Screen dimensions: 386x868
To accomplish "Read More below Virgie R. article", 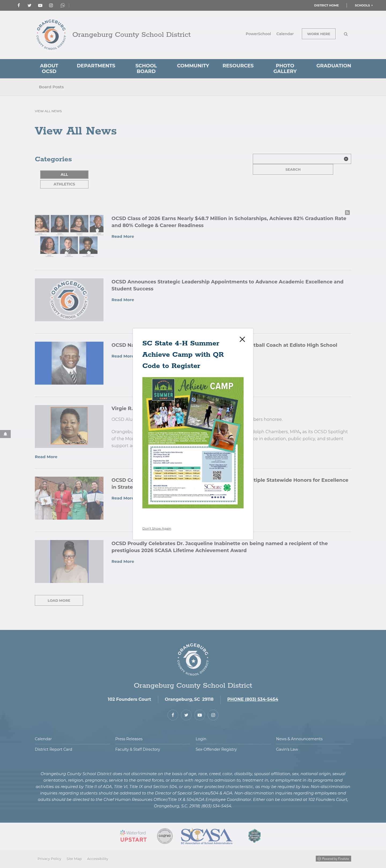I will [46, 457].
